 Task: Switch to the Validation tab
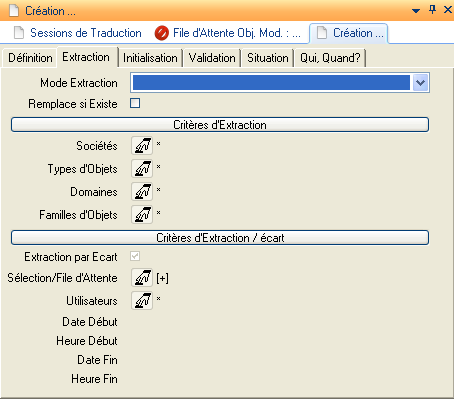click(212, 58)
